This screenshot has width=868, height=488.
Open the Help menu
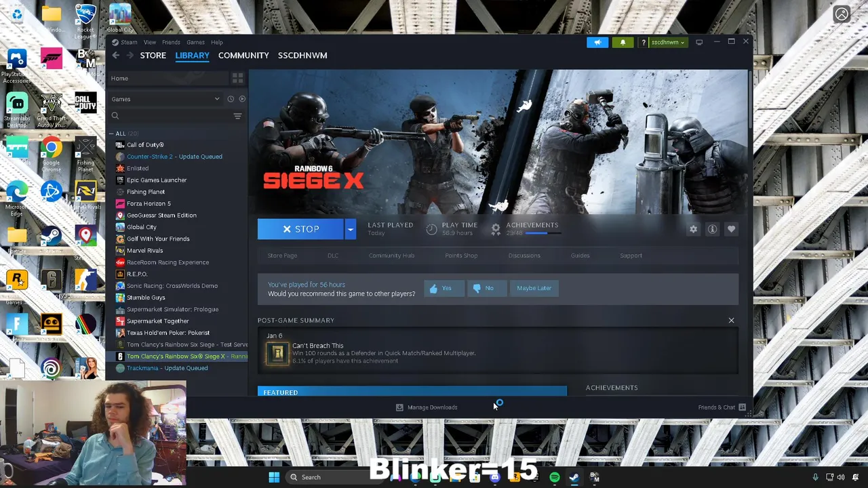pos(216,42)
